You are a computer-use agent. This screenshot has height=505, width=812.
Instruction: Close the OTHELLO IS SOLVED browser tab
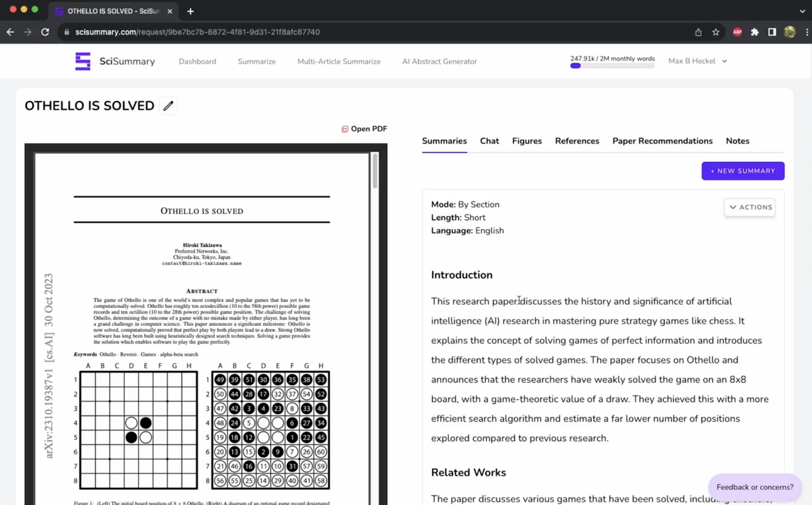(170, 11)
